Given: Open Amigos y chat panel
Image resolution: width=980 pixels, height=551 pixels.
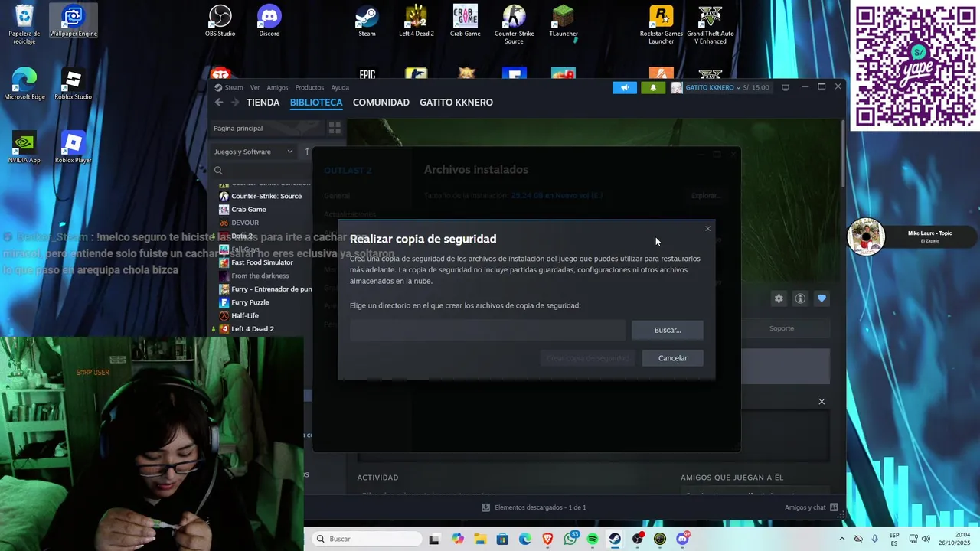Looking at the screenshot, I should 812,507.
